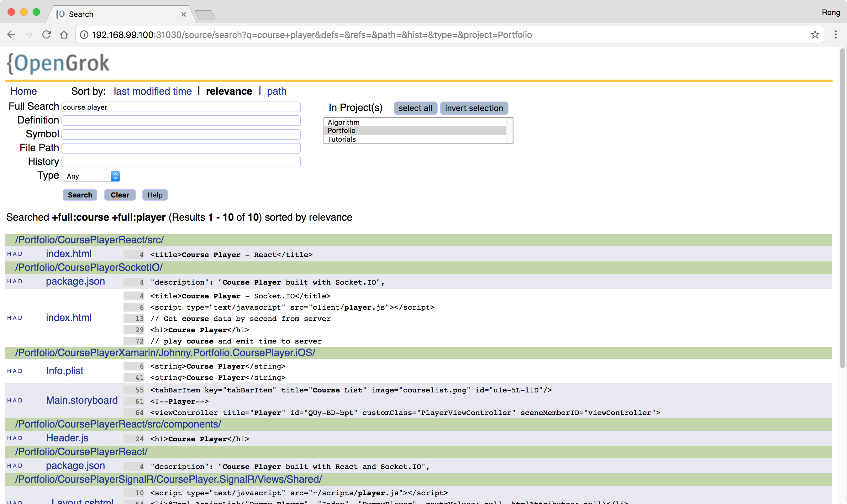Click the select all projects button

click(415, 108)
